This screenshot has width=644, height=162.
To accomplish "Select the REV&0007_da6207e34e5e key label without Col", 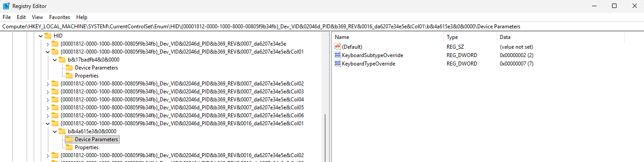I will tap(173, 43).
